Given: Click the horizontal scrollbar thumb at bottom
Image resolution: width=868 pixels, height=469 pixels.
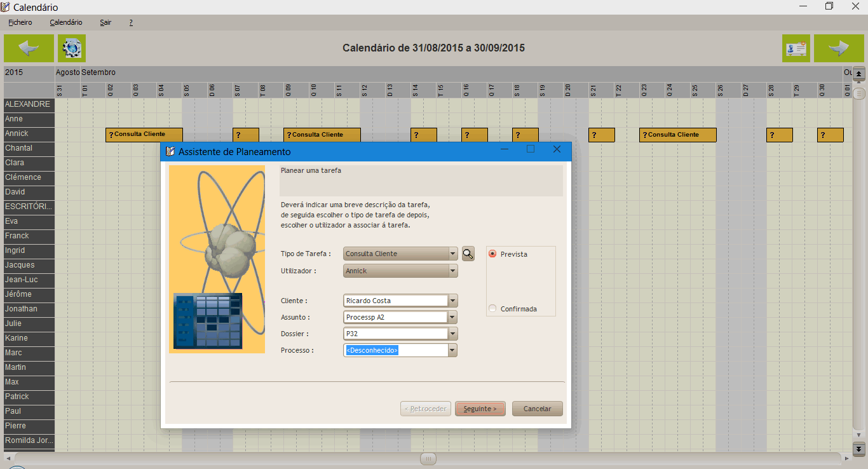Looking at the screenshot, I should pyautogui.click(x=428, y=458).
